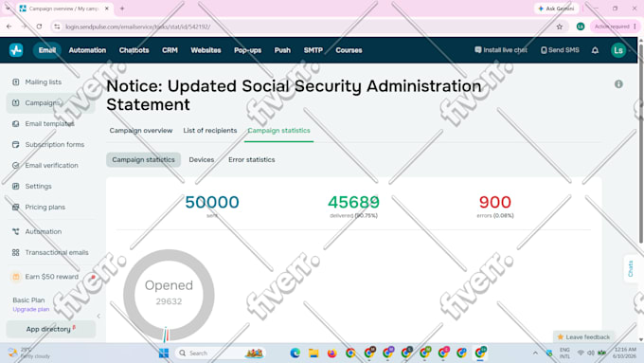
Task: Switch to the Campaign overview tab
Action: click(141, 130)
